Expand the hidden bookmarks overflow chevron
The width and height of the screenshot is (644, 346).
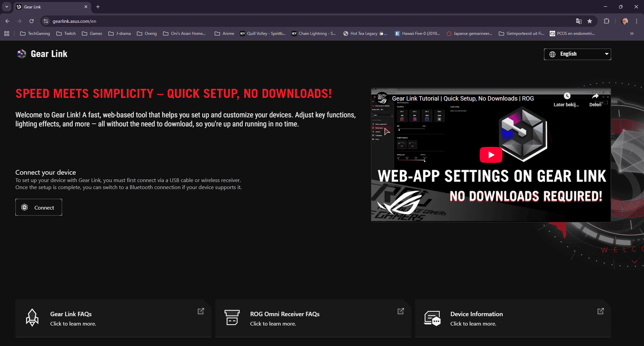click(x=632, y=34)
